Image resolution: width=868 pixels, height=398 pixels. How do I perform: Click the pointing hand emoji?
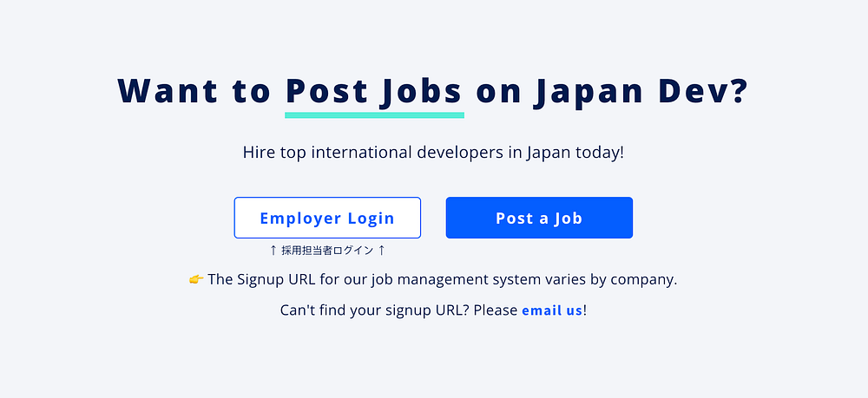196,279
